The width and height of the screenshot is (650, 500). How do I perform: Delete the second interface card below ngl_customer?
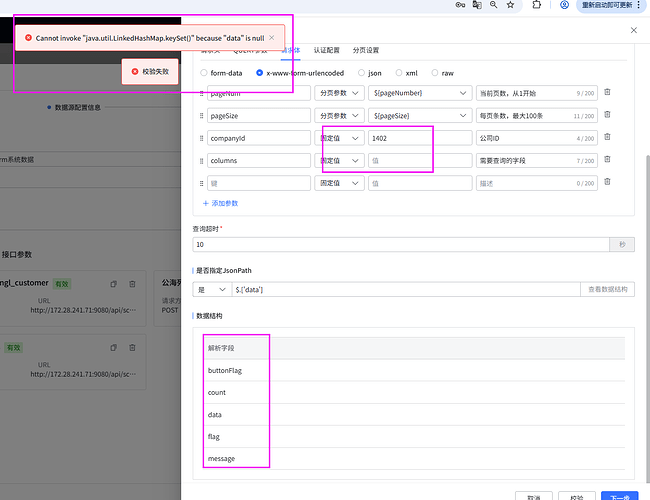click(132, 348)
